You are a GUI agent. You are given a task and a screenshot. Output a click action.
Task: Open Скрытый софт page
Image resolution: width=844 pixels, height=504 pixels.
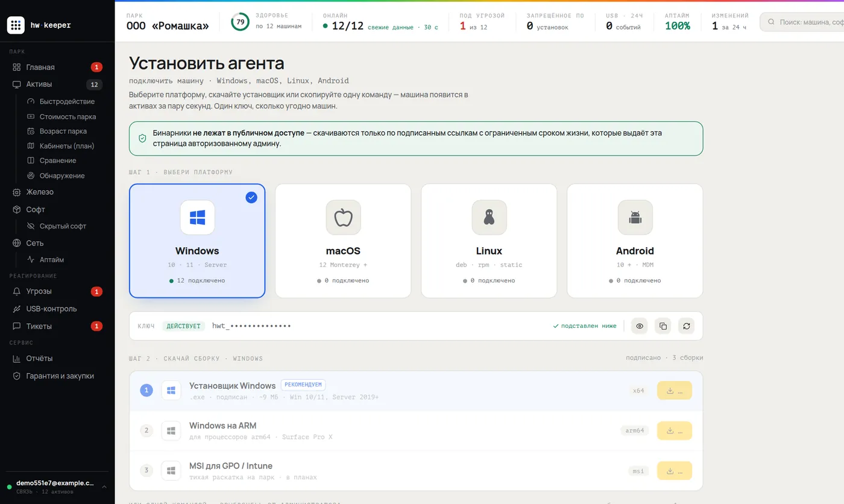63,226
